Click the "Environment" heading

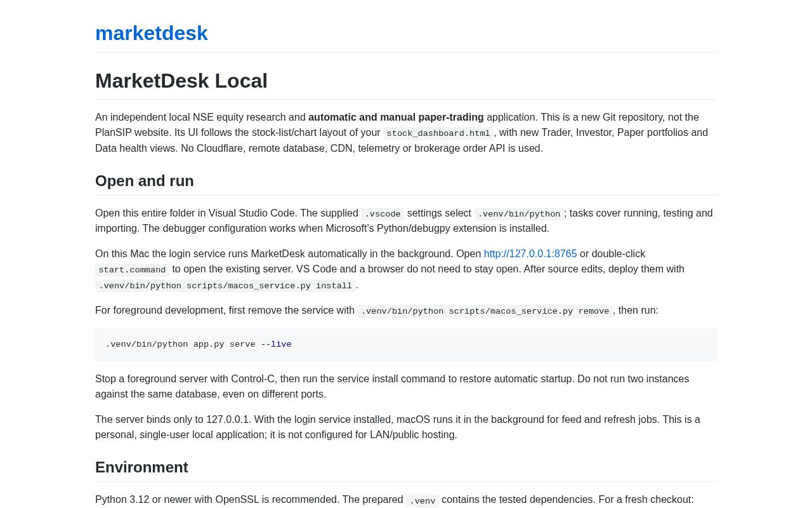[141, 467]
